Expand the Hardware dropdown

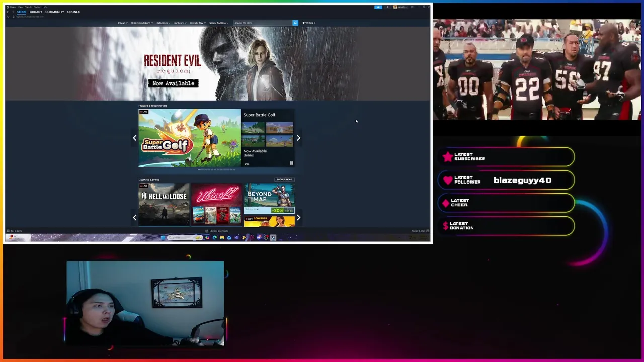[x=180, y=23]
